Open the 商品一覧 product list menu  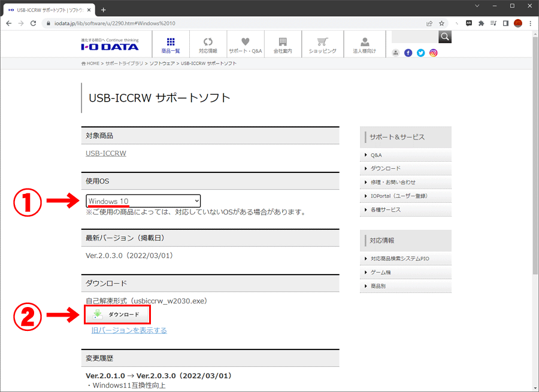(171, 45)
